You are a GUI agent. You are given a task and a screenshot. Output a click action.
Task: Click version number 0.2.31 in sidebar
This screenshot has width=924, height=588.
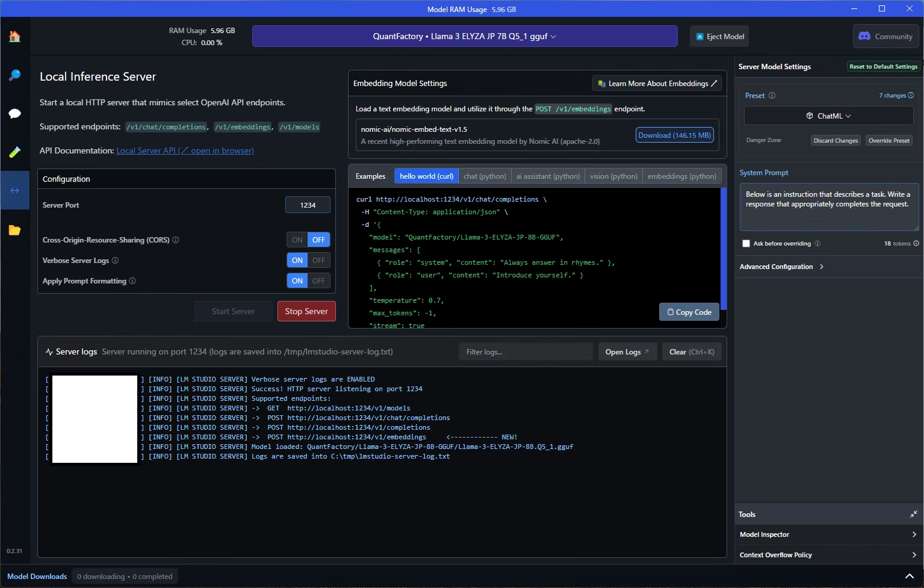14,551
